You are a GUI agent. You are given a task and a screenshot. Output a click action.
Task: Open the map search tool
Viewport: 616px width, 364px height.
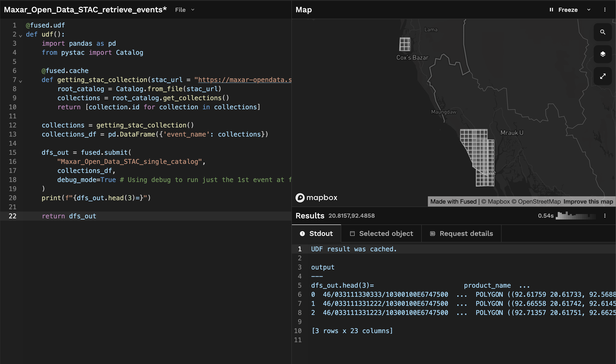coord(603,32)
